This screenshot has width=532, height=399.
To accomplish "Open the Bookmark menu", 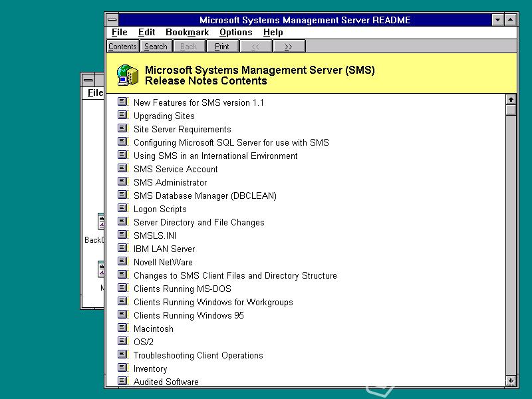I will [188, 32].
